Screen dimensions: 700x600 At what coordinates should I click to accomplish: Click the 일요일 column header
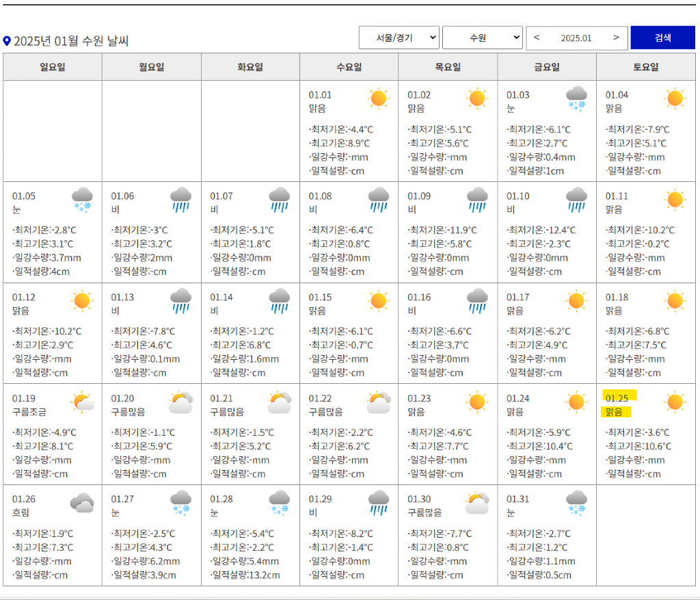click(x=53, y=67)
